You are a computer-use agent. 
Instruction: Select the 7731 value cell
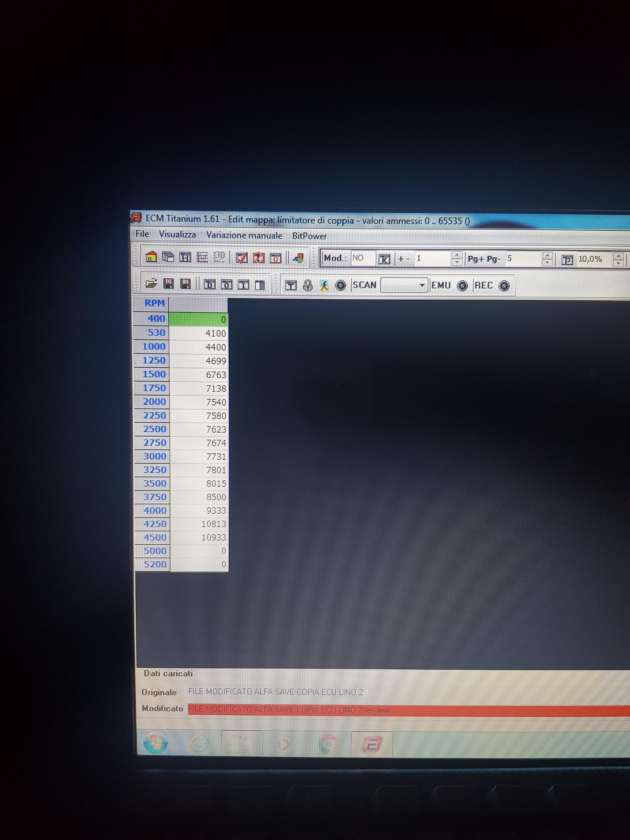(198, 456)
